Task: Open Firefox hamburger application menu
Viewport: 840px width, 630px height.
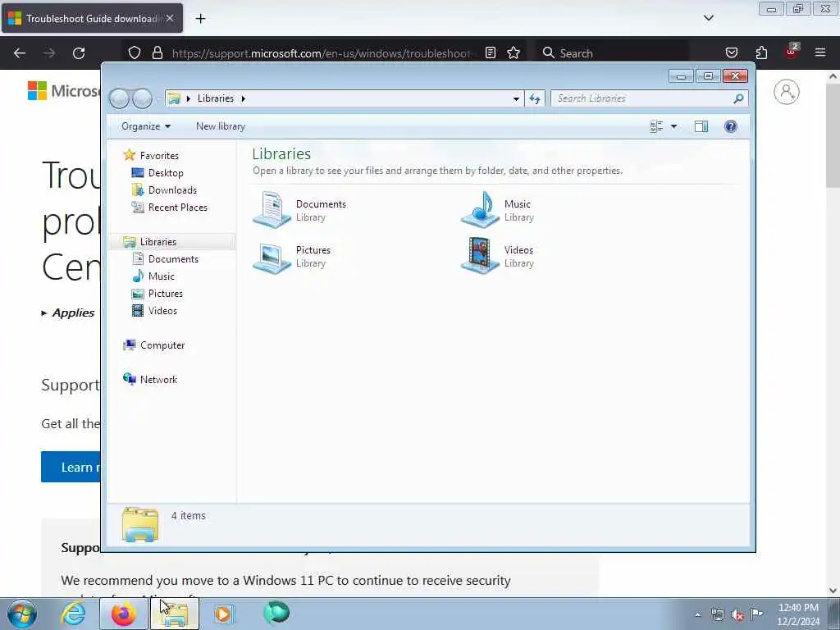Action: (820, 53)
